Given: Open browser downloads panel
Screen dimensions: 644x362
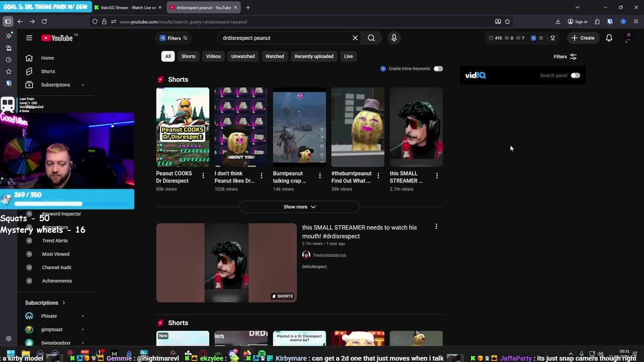Looking at the screenshot, I should pos(558,22).
